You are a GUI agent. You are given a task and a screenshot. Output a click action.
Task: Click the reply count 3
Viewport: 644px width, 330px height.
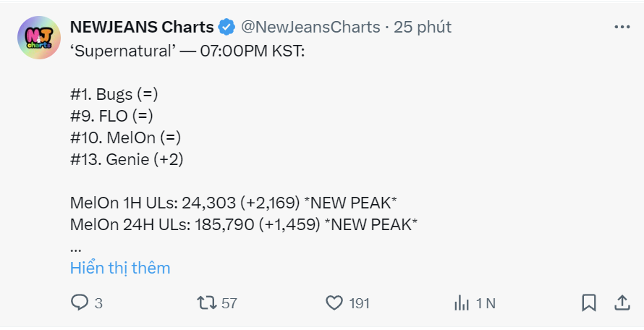(98, 303)
